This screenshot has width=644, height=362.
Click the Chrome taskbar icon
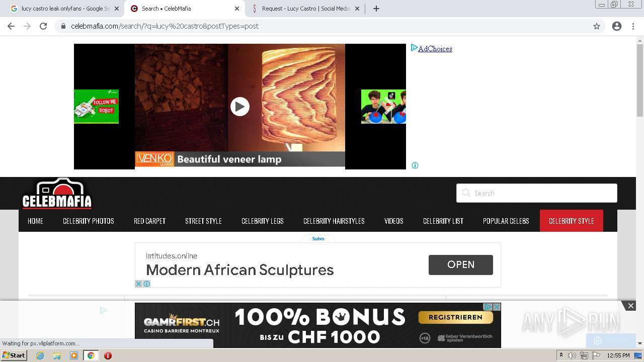click(91, 355)
